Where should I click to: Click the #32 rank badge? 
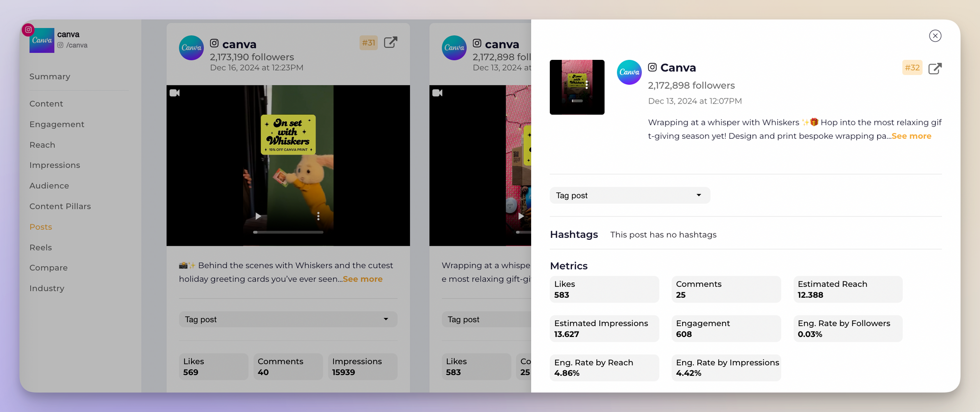pyautogui.click(x=912, y=68)
